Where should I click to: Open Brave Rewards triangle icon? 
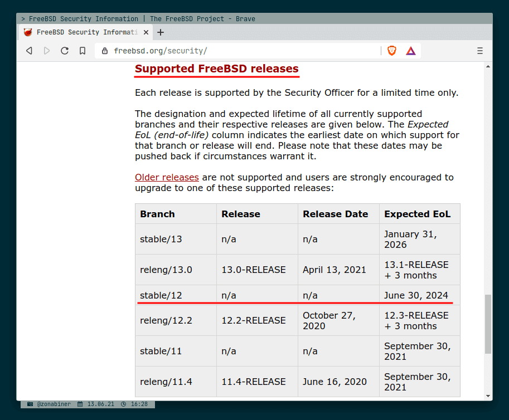tap(411, 51)
